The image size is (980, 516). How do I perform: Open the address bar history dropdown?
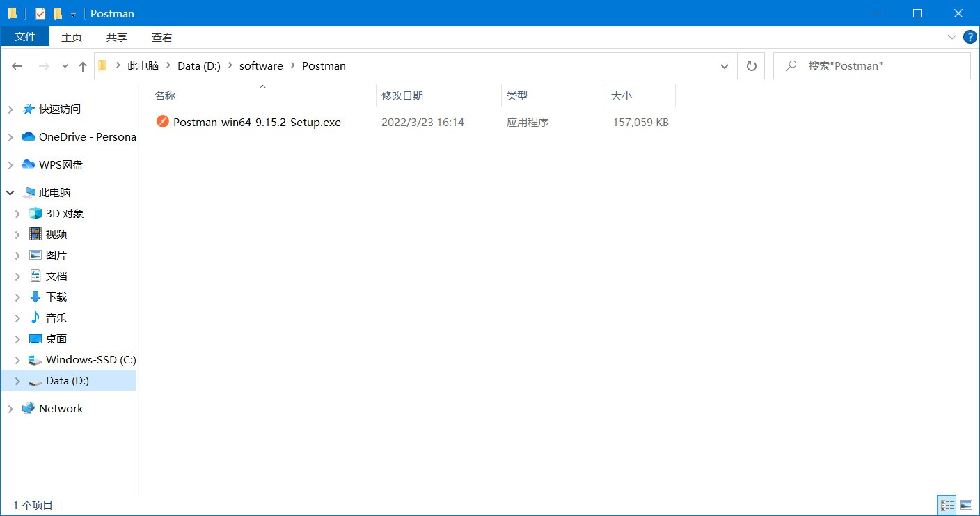pos(725,66)
